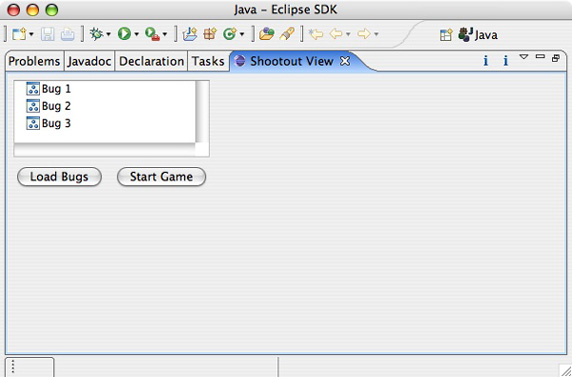Click the red window close button
The image size is (572, 377).
[14, 10]
